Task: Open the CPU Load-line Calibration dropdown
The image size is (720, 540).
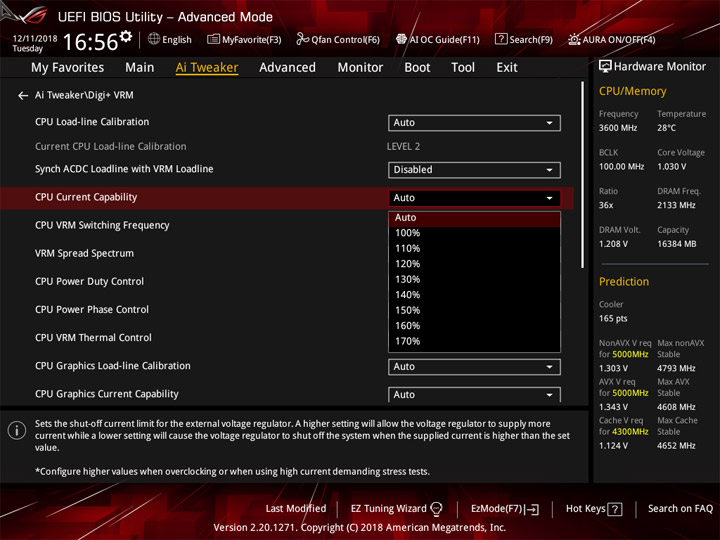Action: tap(474, 123)
